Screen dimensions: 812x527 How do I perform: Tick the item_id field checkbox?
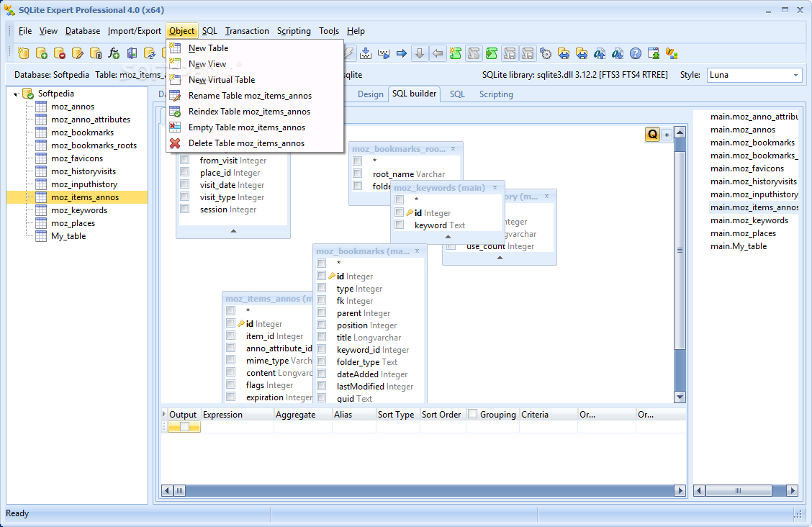pyautogui.click(x=231, y=335)
